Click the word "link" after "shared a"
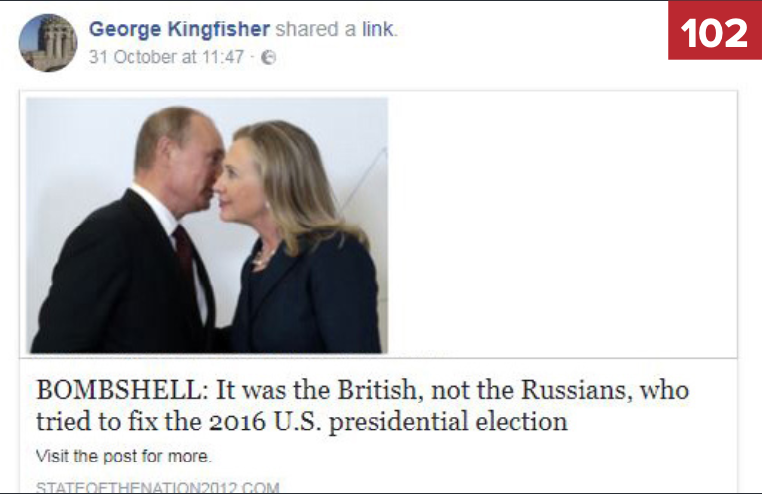The height and width of the screenshot is (494, 762). click(x=378, y=29)
